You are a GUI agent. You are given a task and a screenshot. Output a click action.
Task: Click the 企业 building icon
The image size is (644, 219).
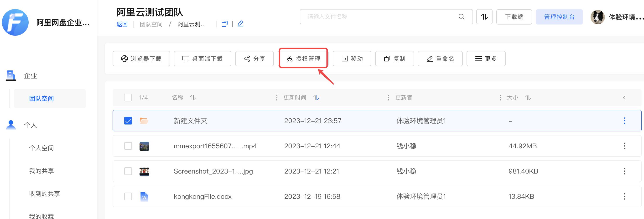[11, 75]
